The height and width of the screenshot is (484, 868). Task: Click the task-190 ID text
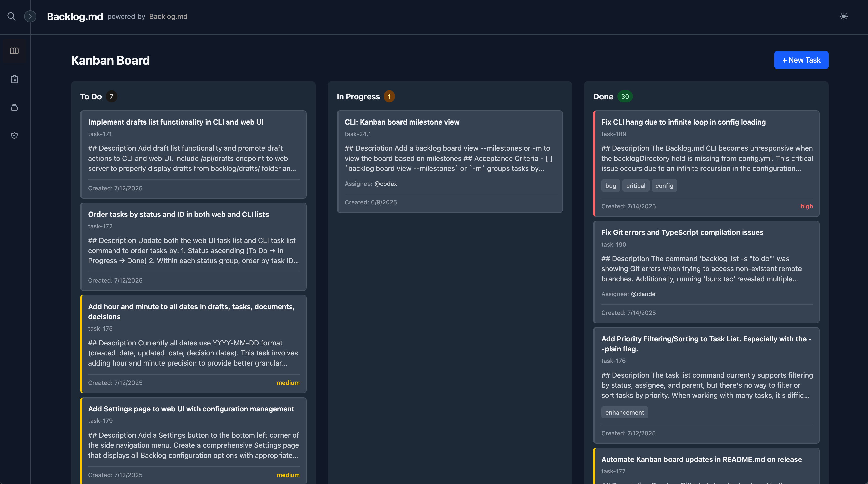pyautogui.click(x=614, y=245)
